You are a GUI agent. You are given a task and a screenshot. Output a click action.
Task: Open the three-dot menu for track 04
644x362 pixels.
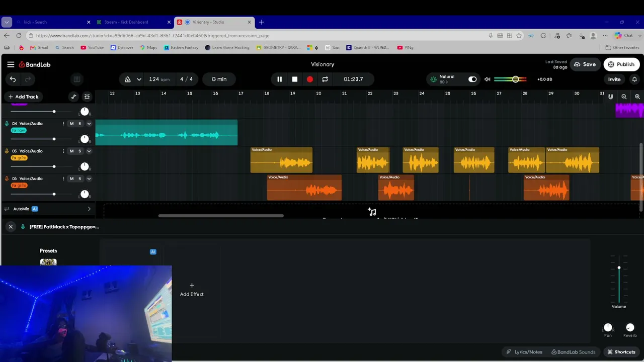coord(63,123)
